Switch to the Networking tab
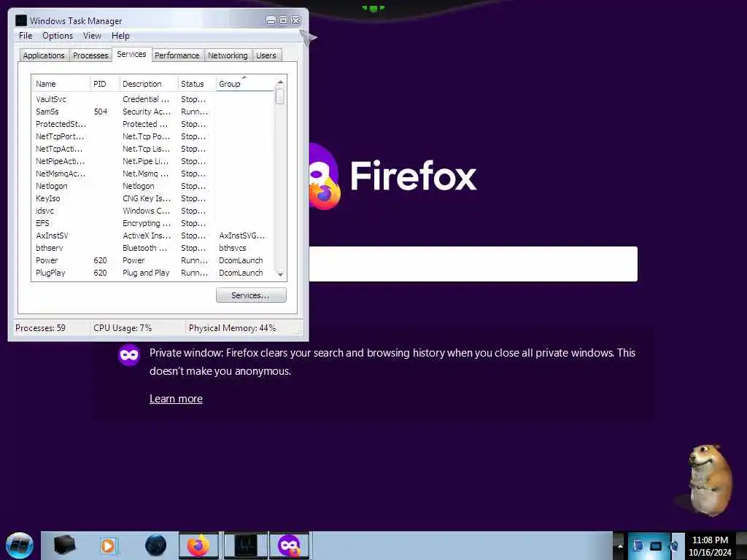Image resolution: width=747 pixels, height=560 pixels. tap(228, 55)
